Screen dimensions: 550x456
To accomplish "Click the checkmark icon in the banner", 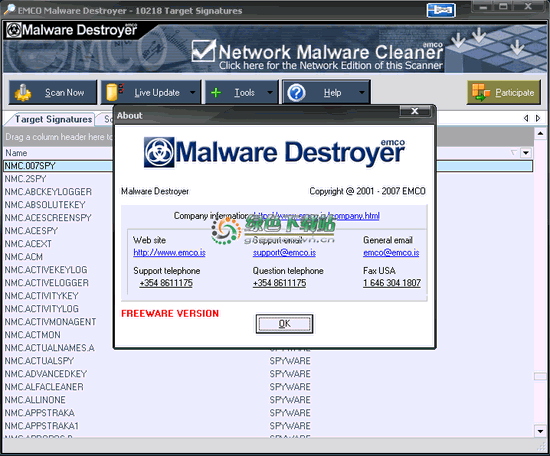I will coord(203,51).
